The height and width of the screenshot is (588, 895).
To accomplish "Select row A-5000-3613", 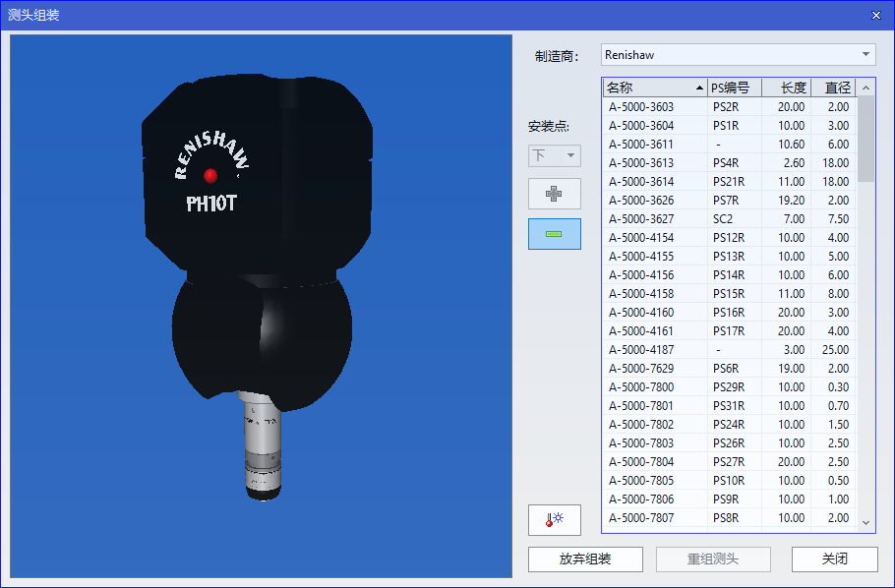I will pyautogui.click(x=730, y=162).
